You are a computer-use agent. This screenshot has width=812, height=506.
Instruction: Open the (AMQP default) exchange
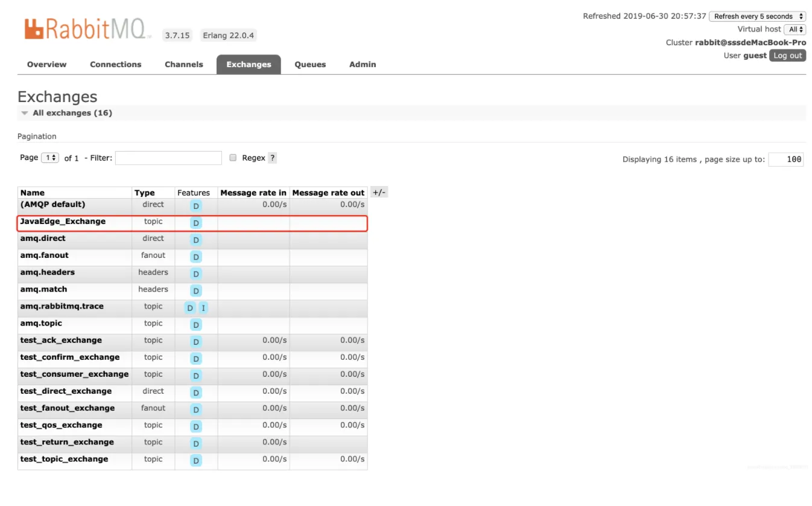click(52, 204)
